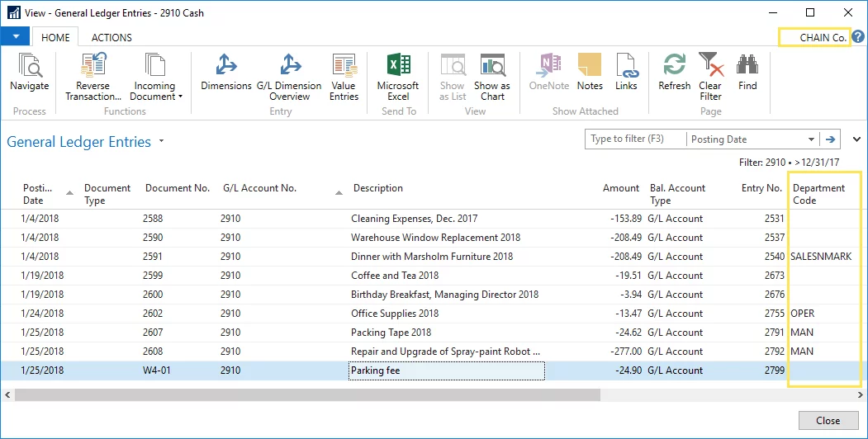
Task: Expand the Posting Date filter field dropdown
Action: [x=812, y=139]
